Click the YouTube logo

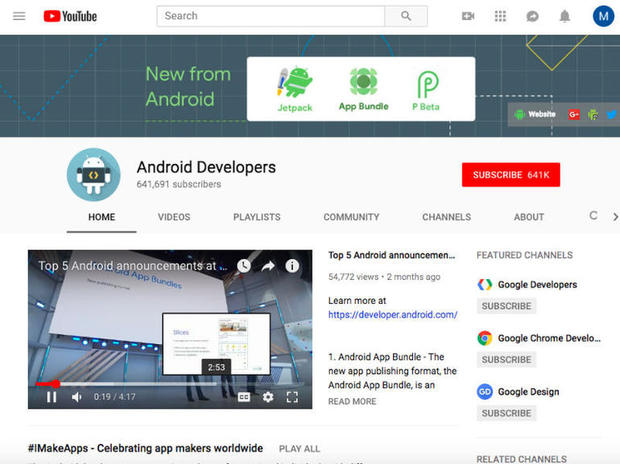pyautogui.click(x=70, y=16)
